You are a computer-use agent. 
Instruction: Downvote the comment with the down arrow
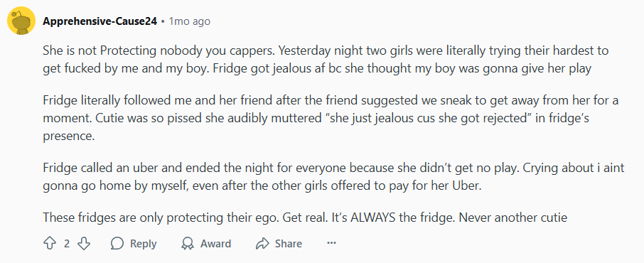84,244
